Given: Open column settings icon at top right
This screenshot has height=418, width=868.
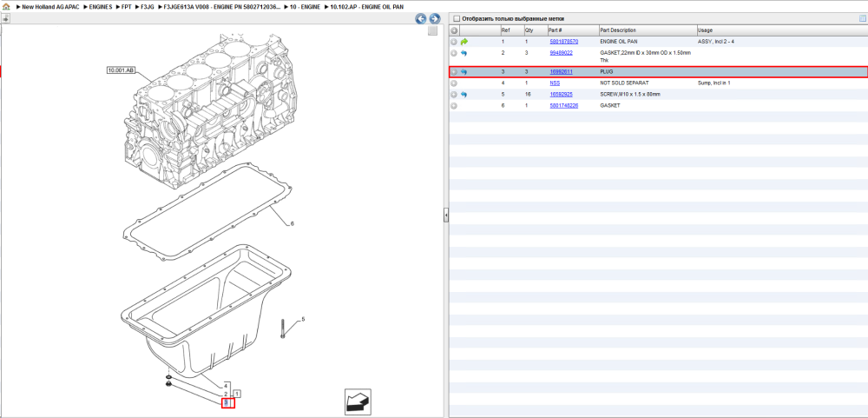Looking at the screenshot, I should [x=862, y=19].
